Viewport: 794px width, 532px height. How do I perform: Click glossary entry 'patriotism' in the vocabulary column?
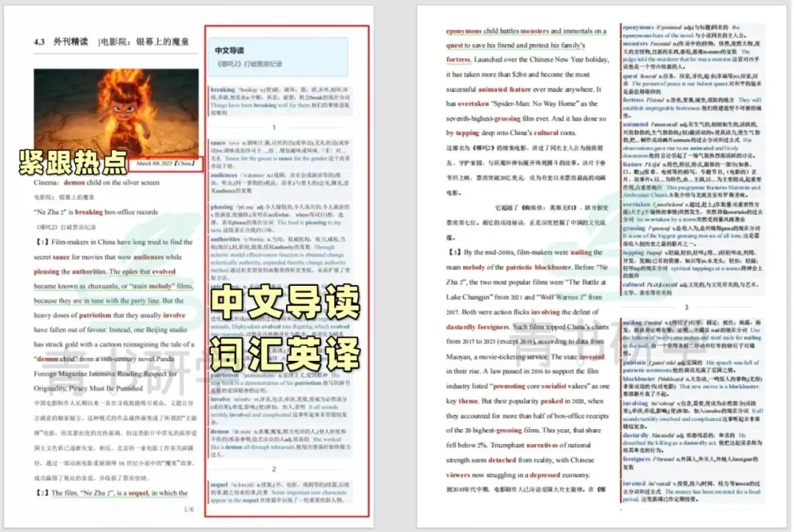click(225, 375)
